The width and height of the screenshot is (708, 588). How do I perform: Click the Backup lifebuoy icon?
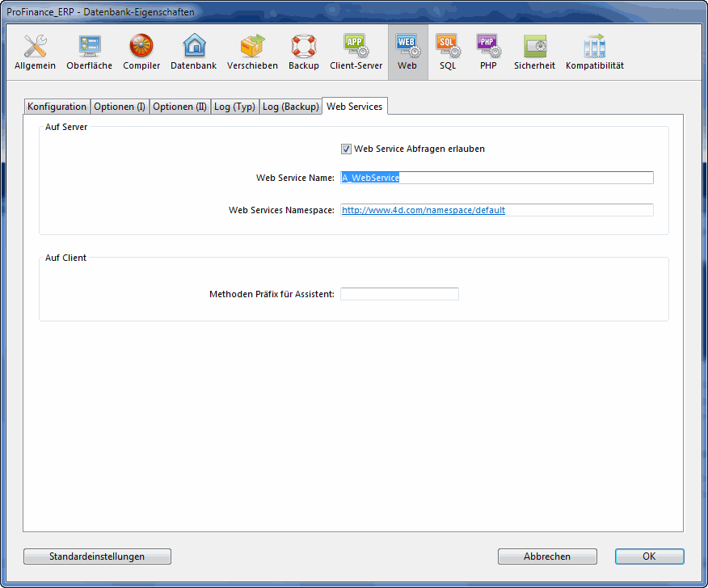tap(304, 52)
